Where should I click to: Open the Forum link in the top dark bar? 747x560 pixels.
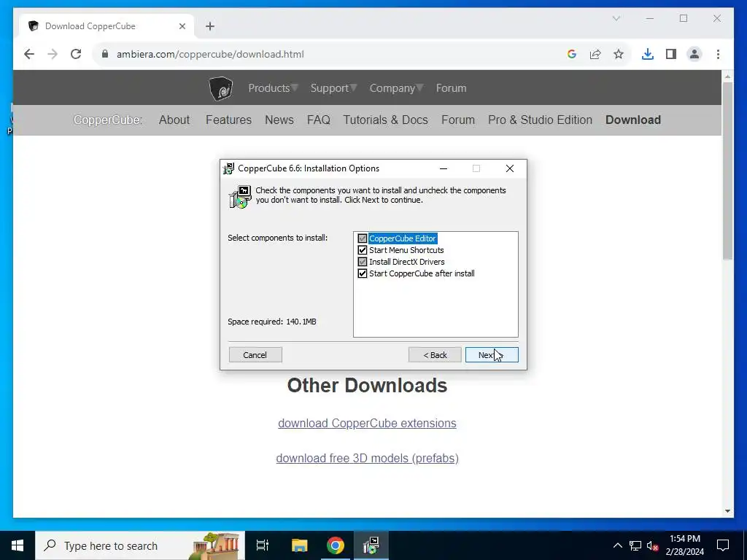451,88
